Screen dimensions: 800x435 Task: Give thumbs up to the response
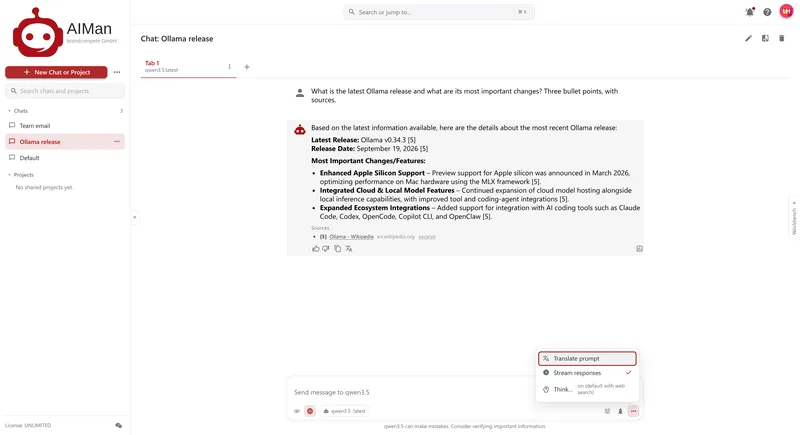(x=316, y=249)
